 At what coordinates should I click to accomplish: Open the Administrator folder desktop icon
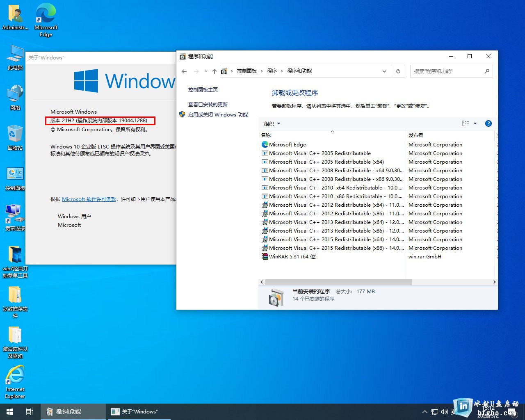click(x=15, y=17)
